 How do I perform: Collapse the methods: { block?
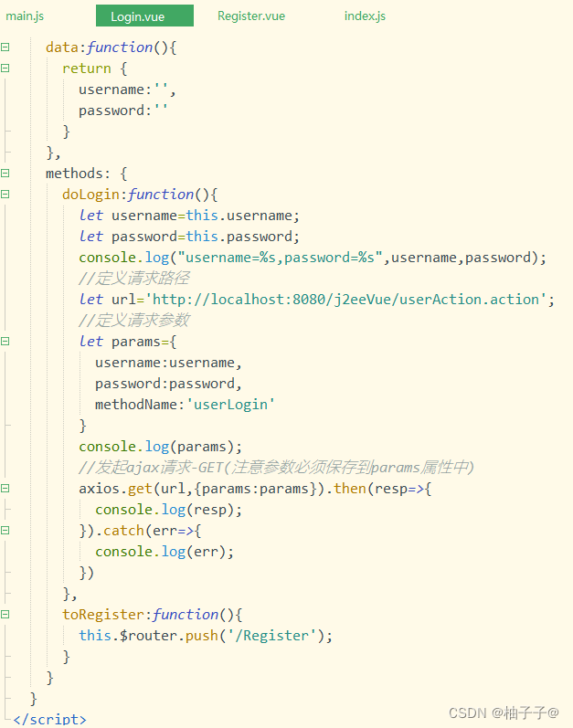5,174
